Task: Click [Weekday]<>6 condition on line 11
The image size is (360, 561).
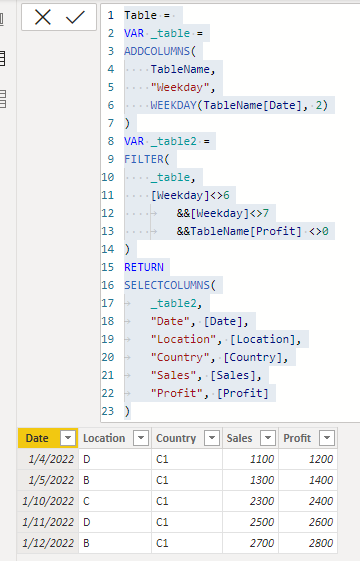Action: (x=190, y=195)
